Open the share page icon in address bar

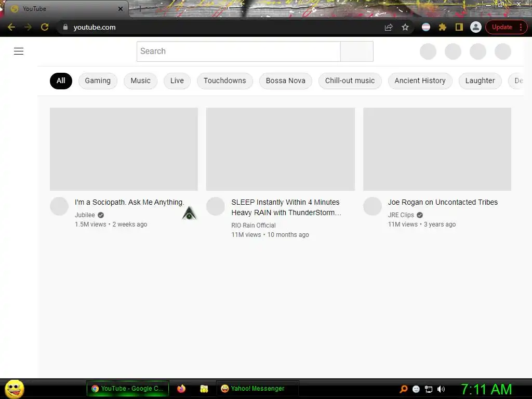(389, 27)
